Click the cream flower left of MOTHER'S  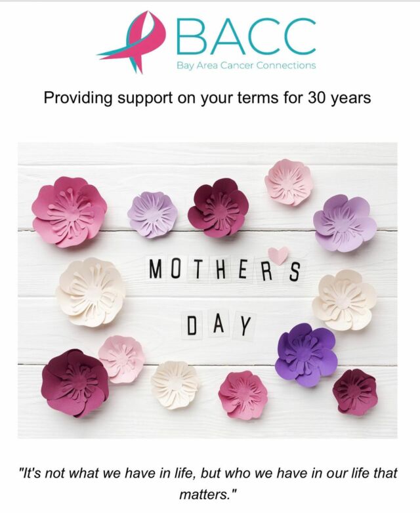[x=90, y=292]
